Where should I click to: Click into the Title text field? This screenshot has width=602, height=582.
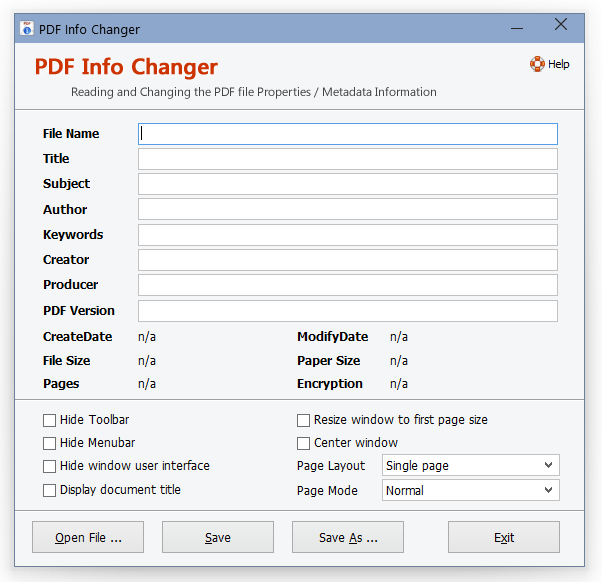click(x=347, y=159)
